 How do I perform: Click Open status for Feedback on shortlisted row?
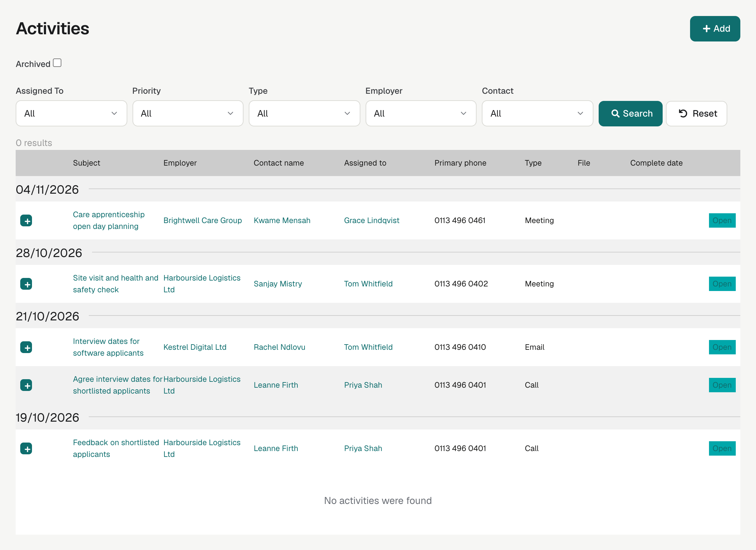(722, 449)
